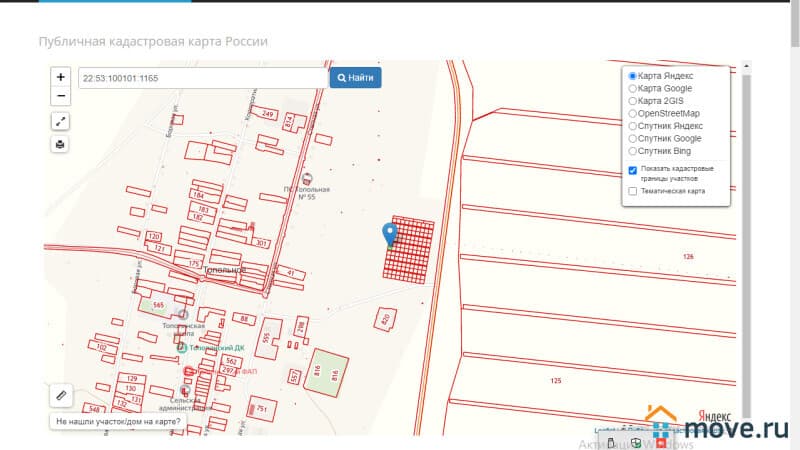Image resolution: width=800 pixels, height=450 pixels.
Task: Click parcel labeled 555
Action: [x=266, y=338]
